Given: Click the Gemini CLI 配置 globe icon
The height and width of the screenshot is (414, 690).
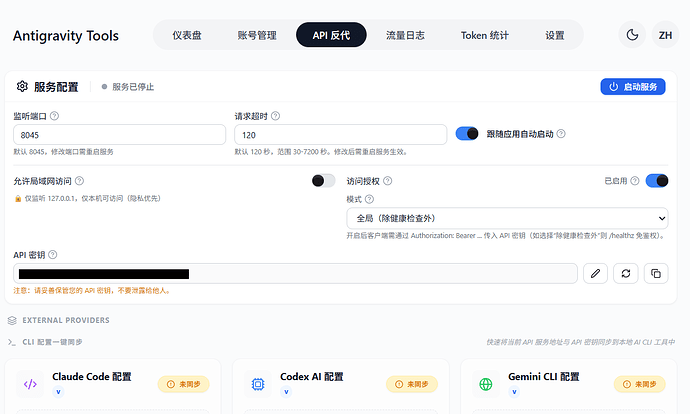Looking at the screenshot, I should pos(486,384).
